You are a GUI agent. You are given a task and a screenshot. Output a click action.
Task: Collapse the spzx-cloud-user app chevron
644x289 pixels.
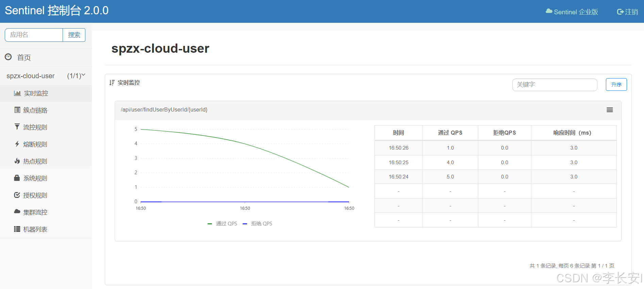click(x=83, y=75)
